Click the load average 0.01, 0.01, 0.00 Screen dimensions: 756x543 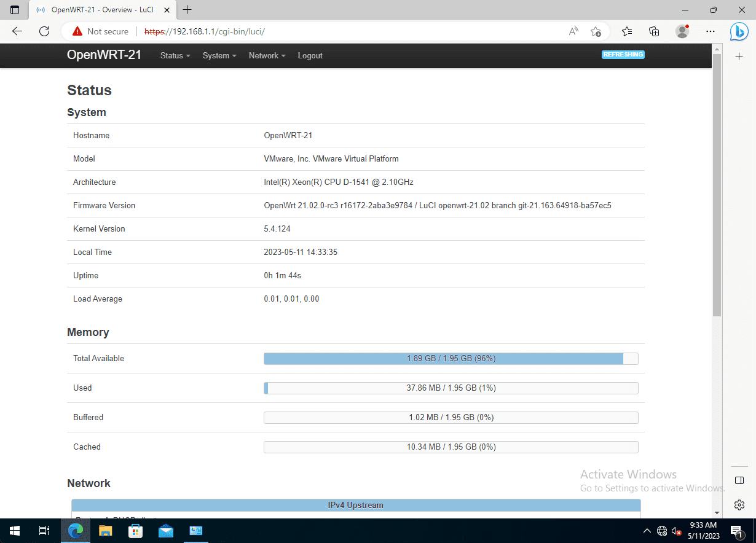(x=291, y=299)
